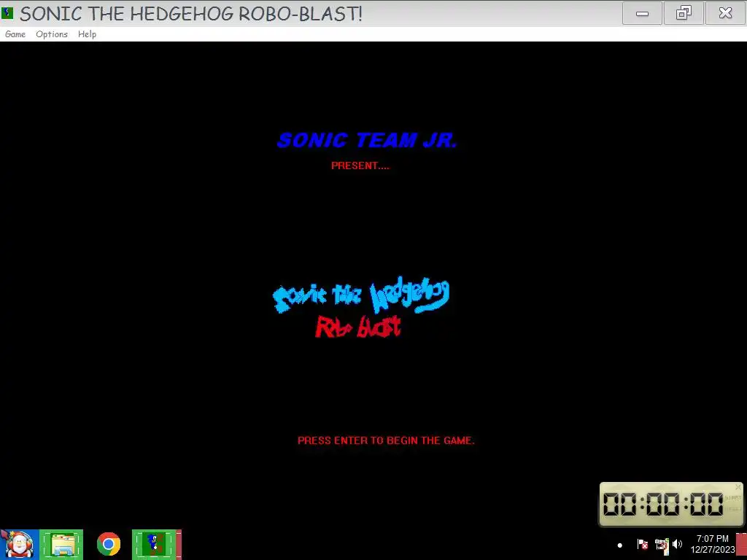Open the Options menu

click(52, 34)
